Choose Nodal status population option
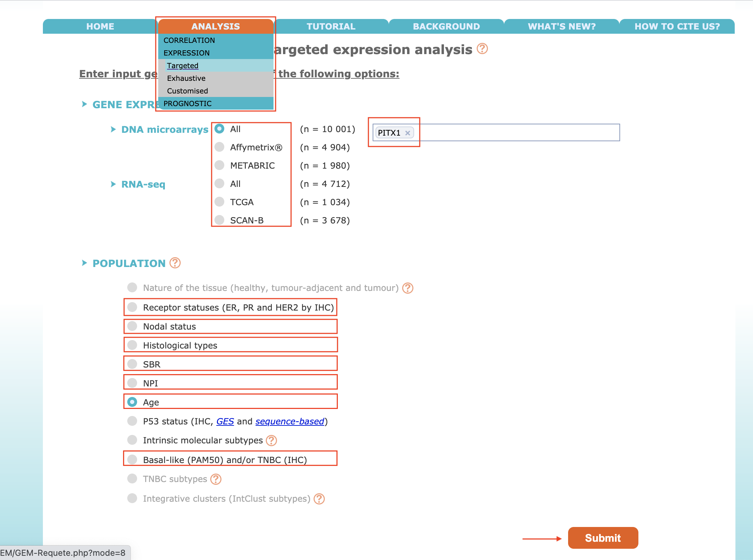 click(x=132, y=326)
